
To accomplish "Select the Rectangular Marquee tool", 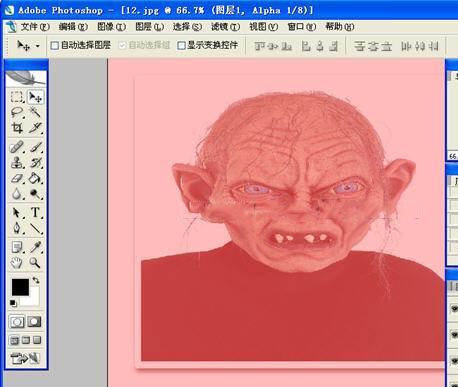I will pyautogui.click(x=17, y=97).
